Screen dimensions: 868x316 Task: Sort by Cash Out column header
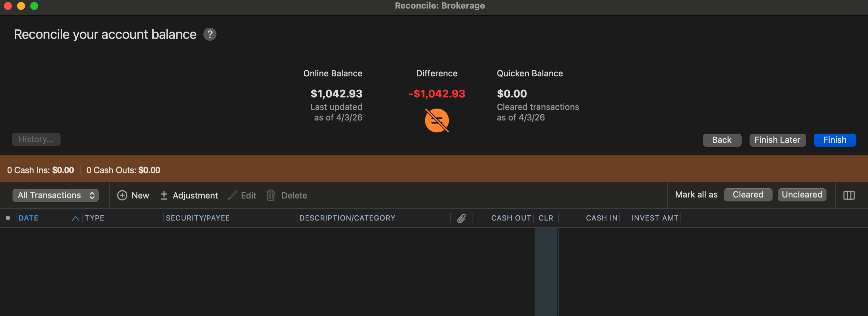510,218
